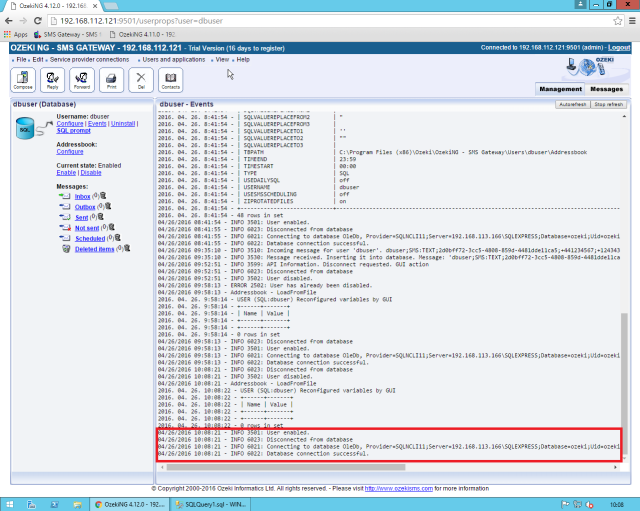Click the Forward toolbar icon
Viewport: 640px width, 511px height.
click(82, 80)
